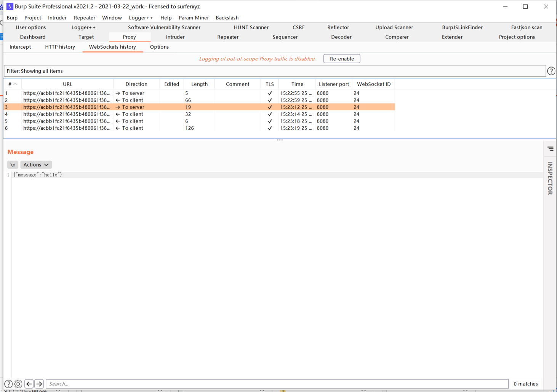Switch to the Repeater tab

click(x=228, y=37)
